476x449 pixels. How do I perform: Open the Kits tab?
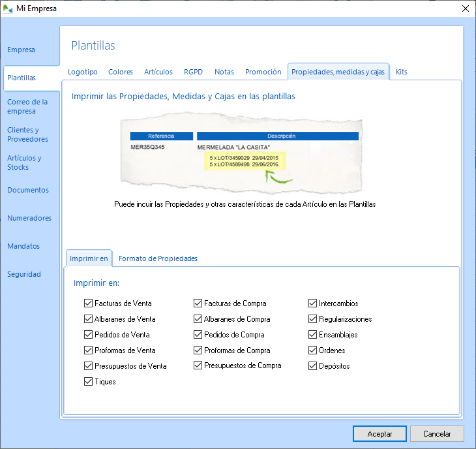click(x=402, y=72)
